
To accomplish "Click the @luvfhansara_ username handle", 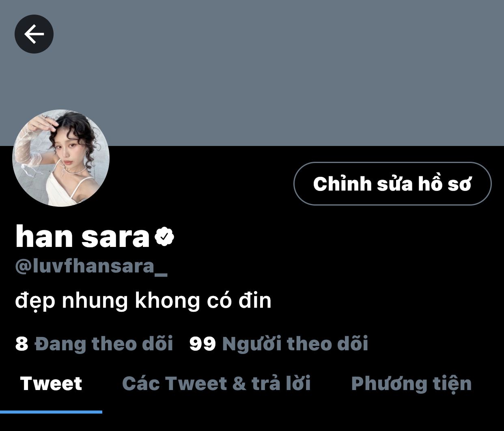I will point(91,267).
